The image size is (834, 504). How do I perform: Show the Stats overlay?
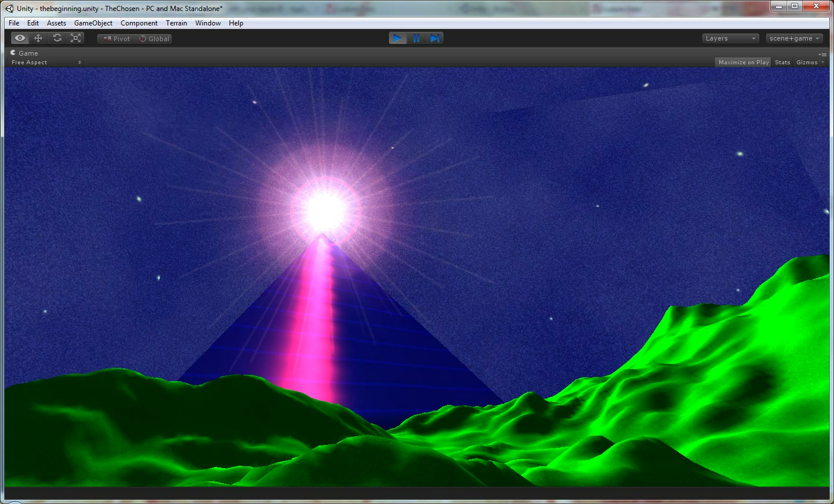pyautogui.click(x=782, y=63)
